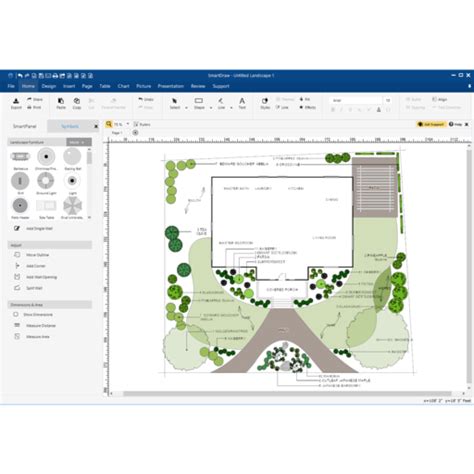
Task: Click Add Single Wall
Action: pos(33,228)
